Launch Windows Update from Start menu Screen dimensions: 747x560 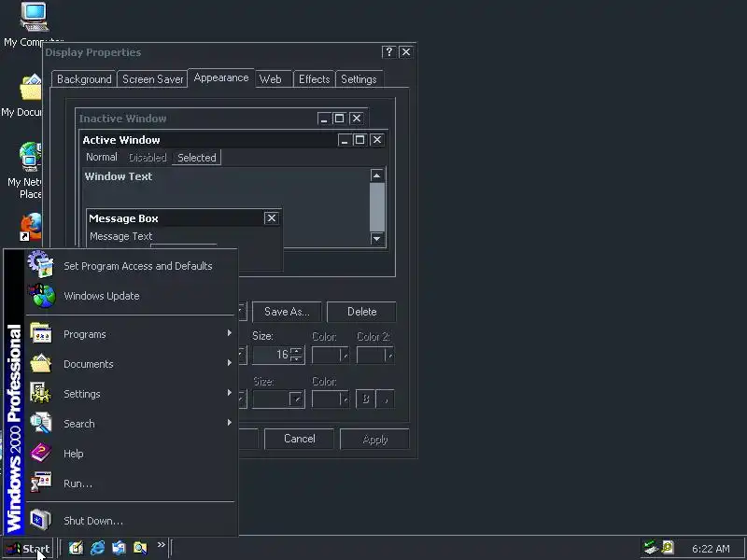131,296
